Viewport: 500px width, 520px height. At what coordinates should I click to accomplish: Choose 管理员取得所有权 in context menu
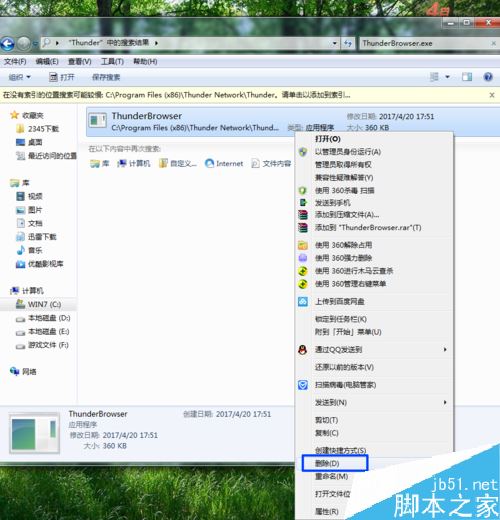(x=374, y=165)
